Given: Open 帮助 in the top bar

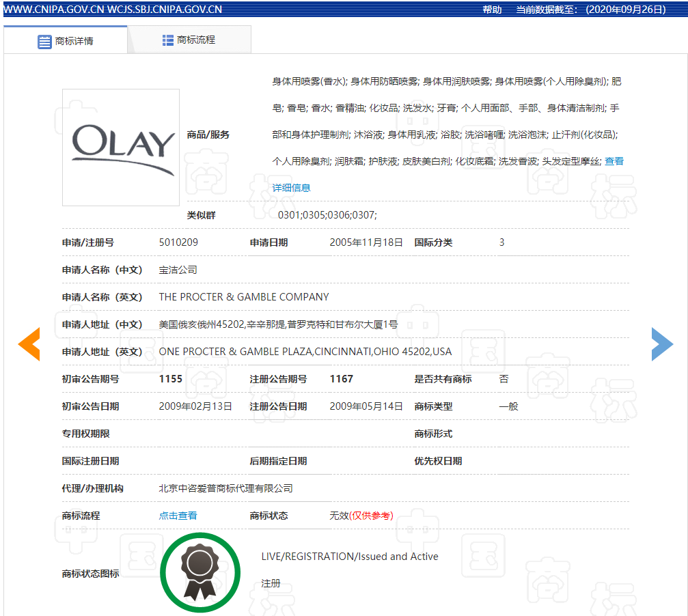Looking at the screenshot, I should click(x=491, y=10).
